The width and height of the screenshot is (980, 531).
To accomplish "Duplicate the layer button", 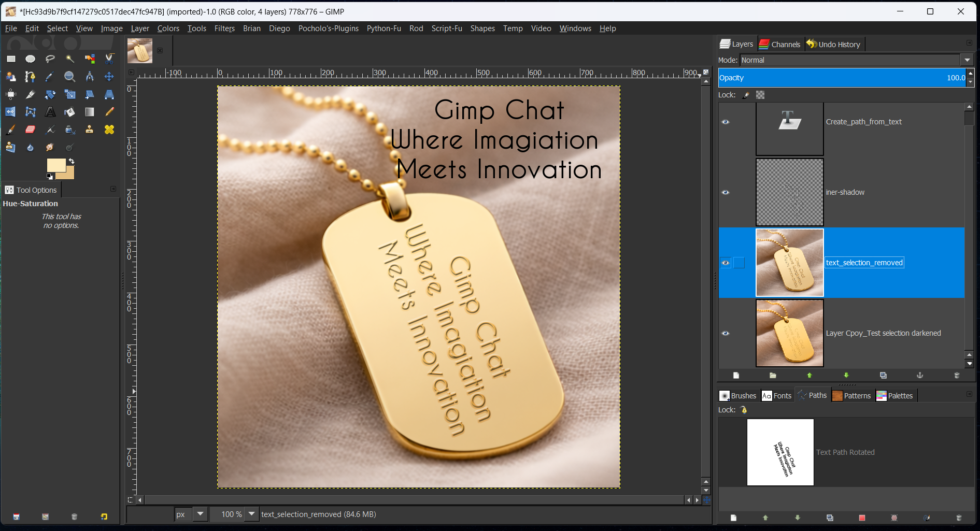I will point(883,375).
